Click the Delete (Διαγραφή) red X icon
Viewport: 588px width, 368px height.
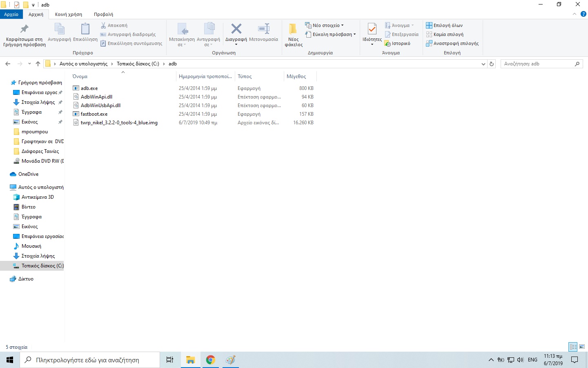[236, 29]
